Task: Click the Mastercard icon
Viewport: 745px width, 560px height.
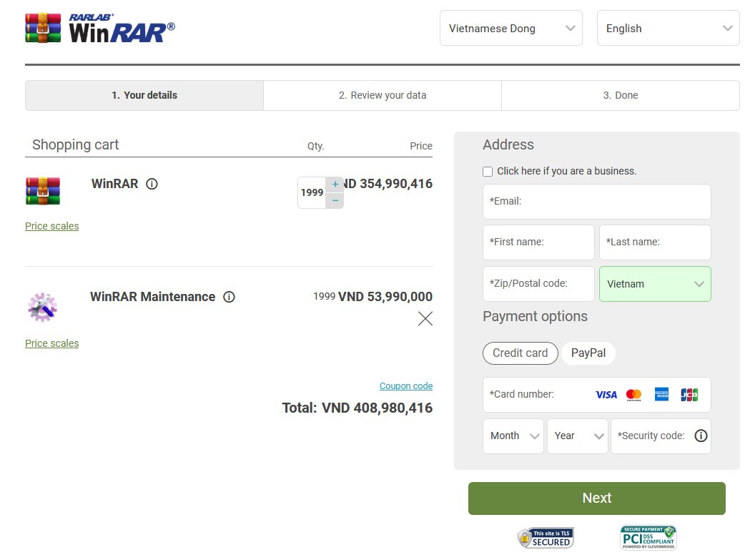Action: tap(633, 395)
